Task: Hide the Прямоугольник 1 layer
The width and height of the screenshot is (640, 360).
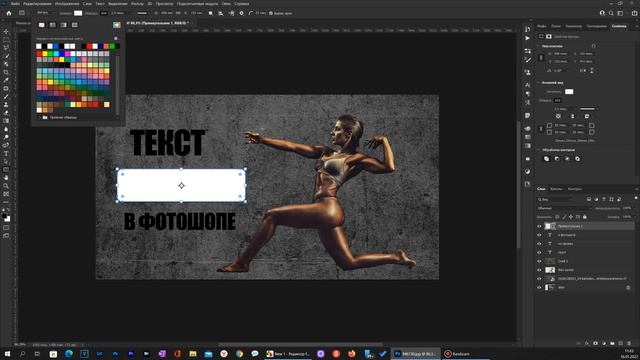Action: [539, 226]
